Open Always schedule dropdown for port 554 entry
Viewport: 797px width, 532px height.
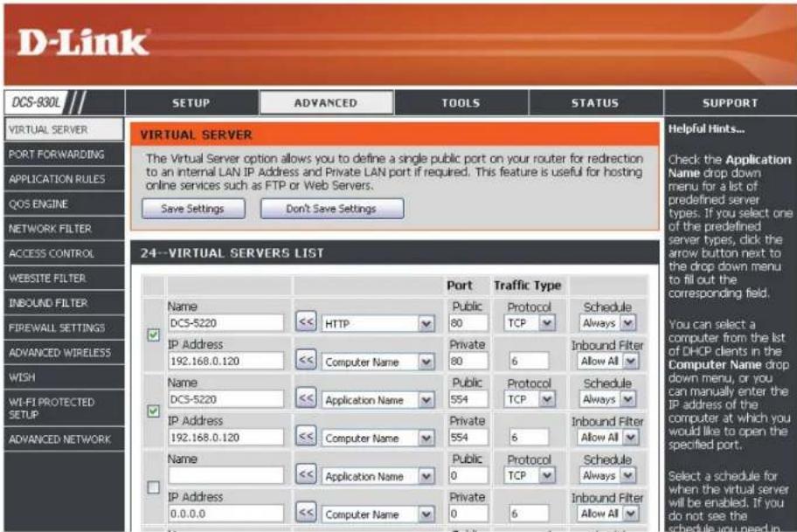coord(607,399)
